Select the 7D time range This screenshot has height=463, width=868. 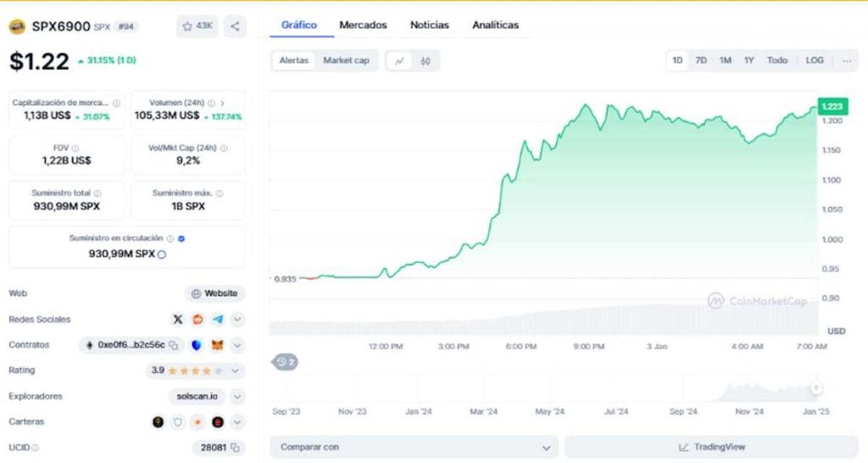(x=701, y=60)
